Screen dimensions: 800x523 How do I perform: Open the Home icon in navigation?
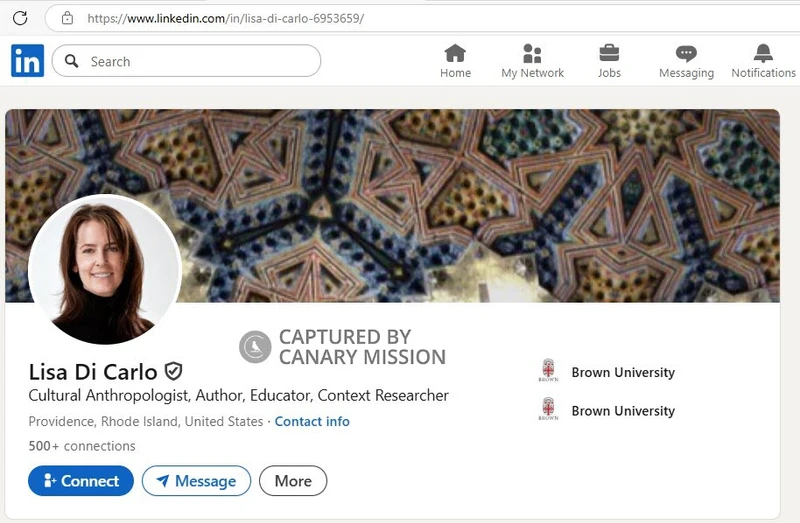tap(455, 53)
